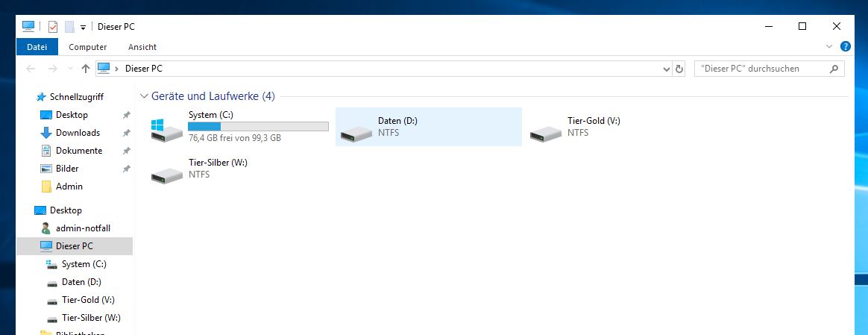Open Tier-Gold (V:) in the navigation tree
This screenshot has height=335, width=868.
(x=88, y=300)
